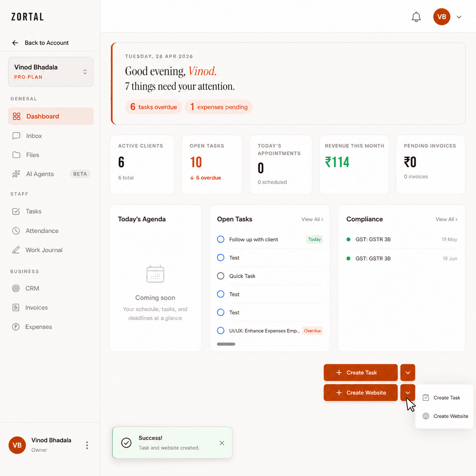Open Expenses in the sidebar
Image resolution: width=476 pixels, height=476 pixels.
pos(51,327)
